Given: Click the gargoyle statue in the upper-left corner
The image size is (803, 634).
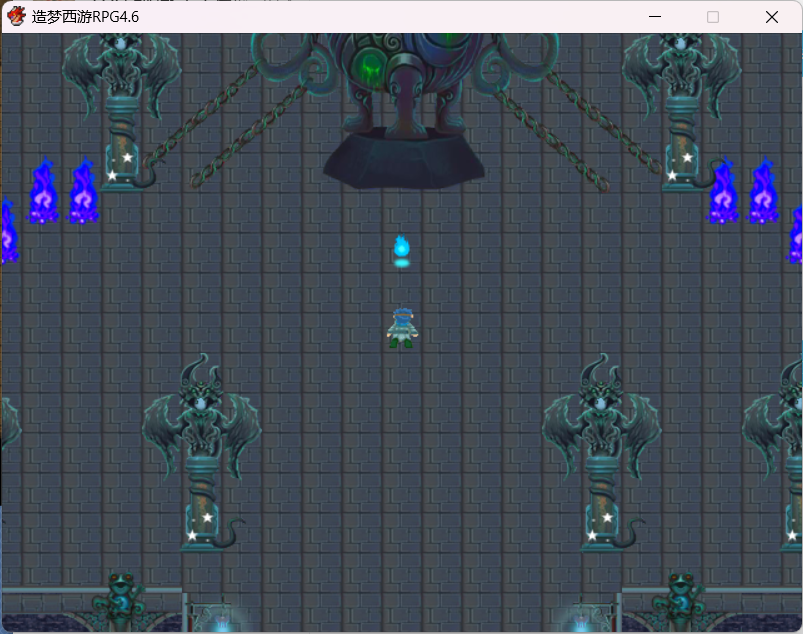Looking at the screenshot, I should pyautogui.click(x=121, y=112).
